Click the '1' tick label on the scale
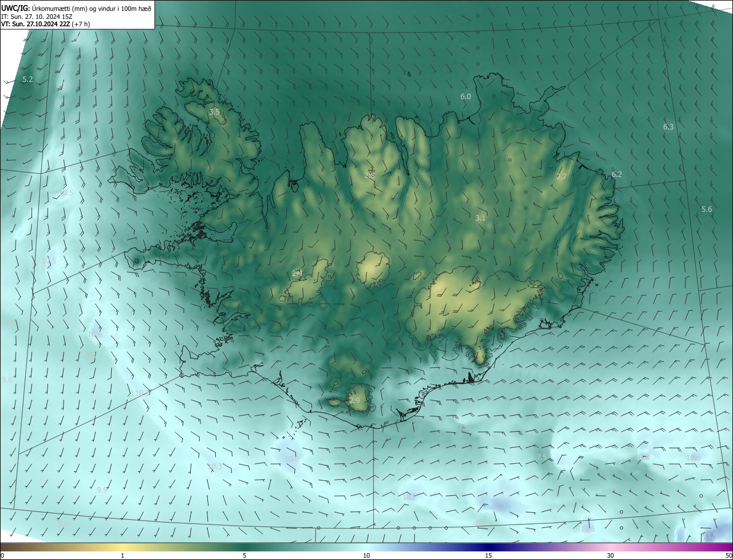The height and width of the screenshot is (560, 733). 123,555
